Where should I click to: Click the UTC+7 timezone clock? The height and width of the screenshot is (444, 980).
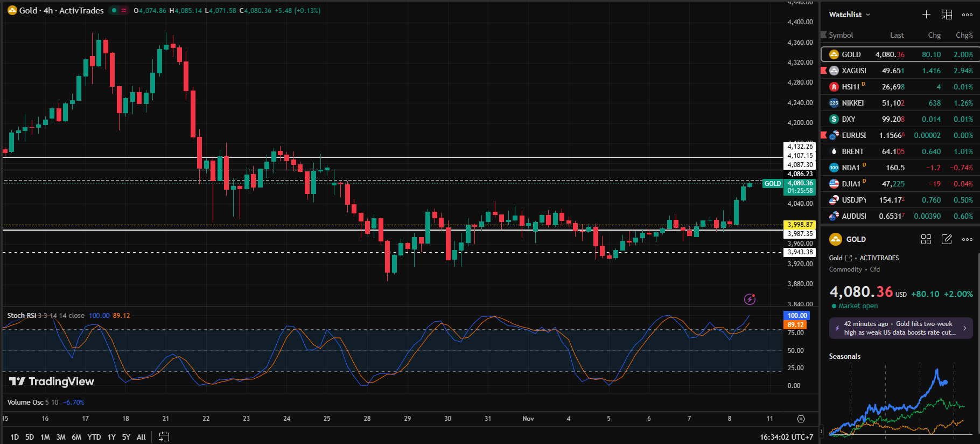pos(786,437)
